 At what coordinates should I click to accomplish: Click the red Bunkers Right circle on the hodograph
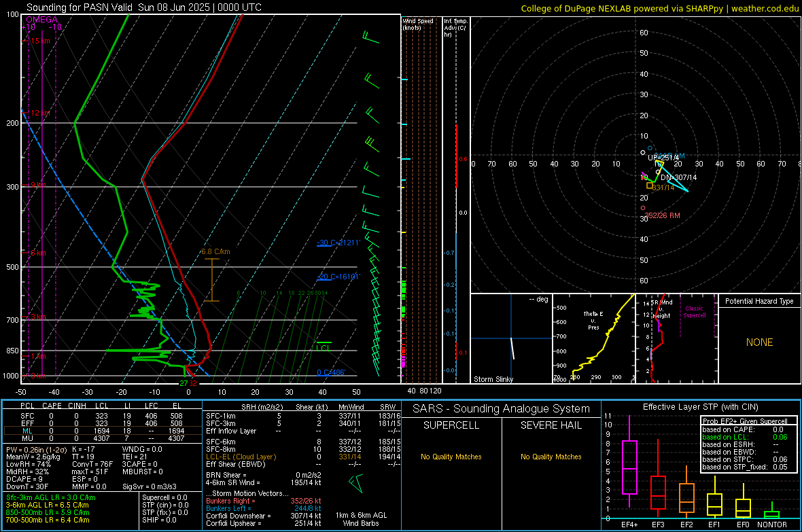point(643,208)
